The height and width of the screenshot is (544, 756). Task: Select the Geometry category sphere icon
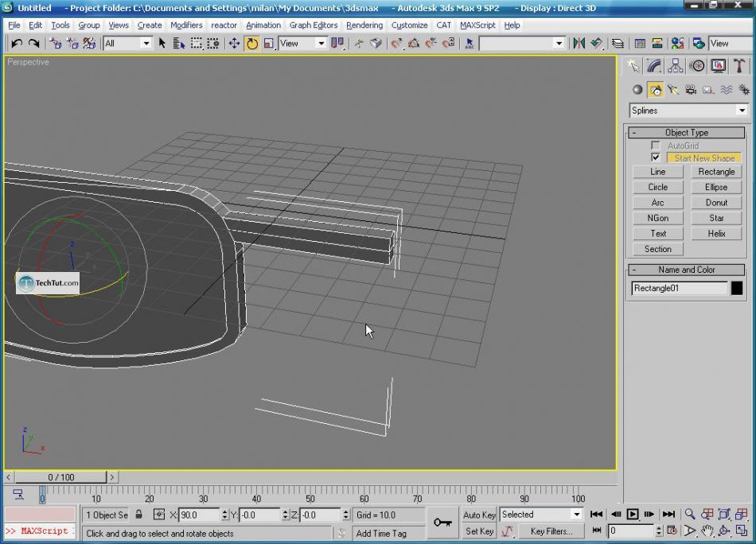point(637,90)
